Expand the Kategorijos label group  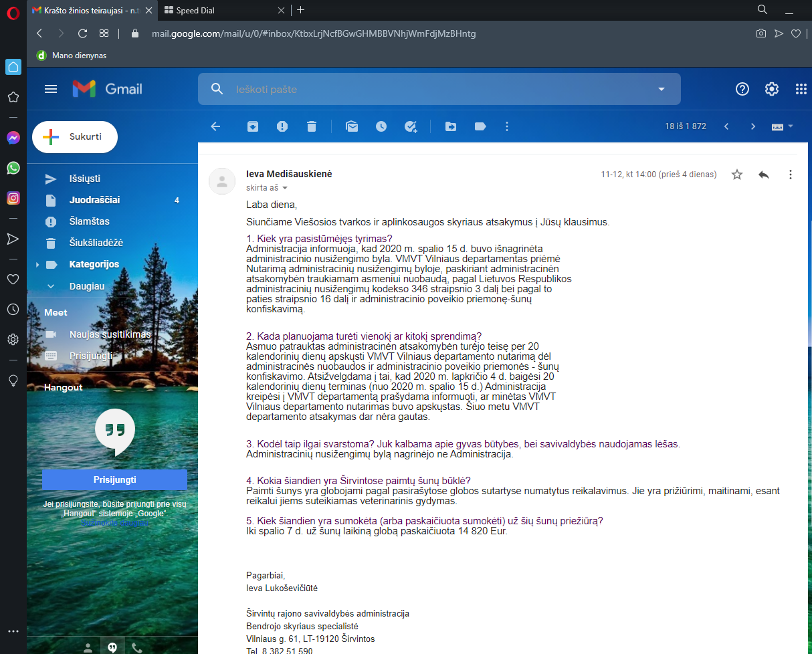[x=37, y=265]
